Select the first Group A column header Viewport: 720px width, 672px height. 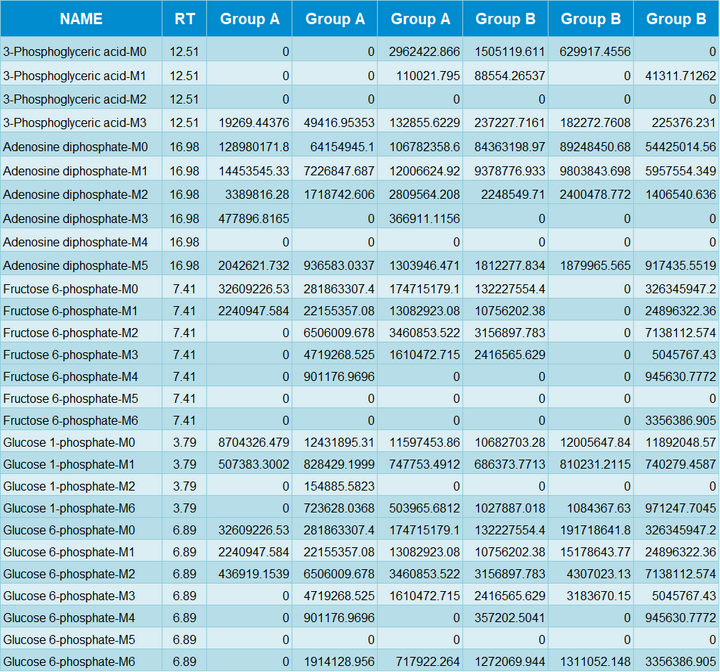click(x=250, y=19)
